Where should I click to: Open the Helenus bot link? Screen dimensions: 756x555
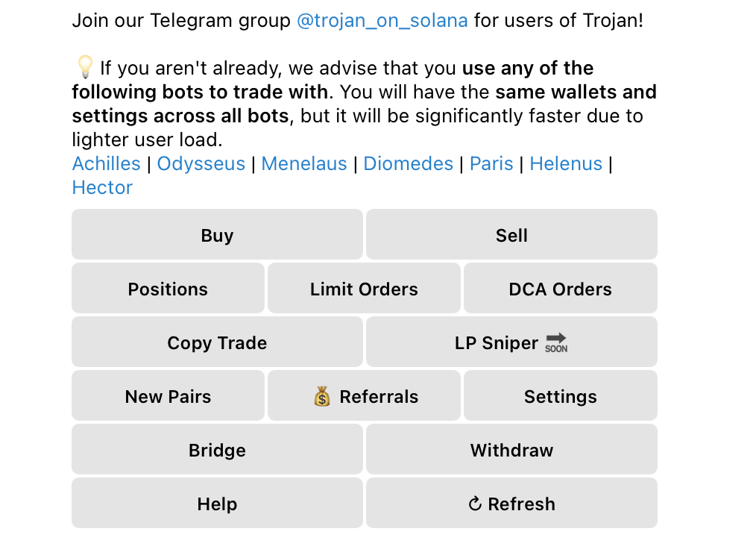click(x=566, y=163)
